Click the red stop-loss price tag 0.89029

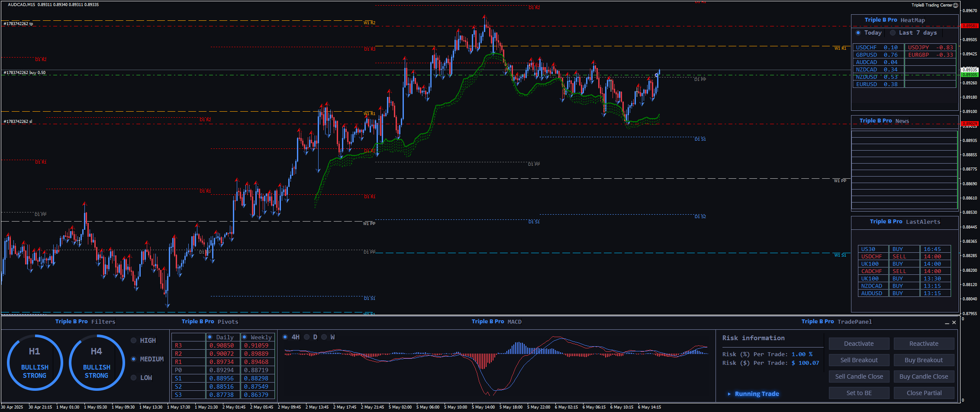pos(969,124)
